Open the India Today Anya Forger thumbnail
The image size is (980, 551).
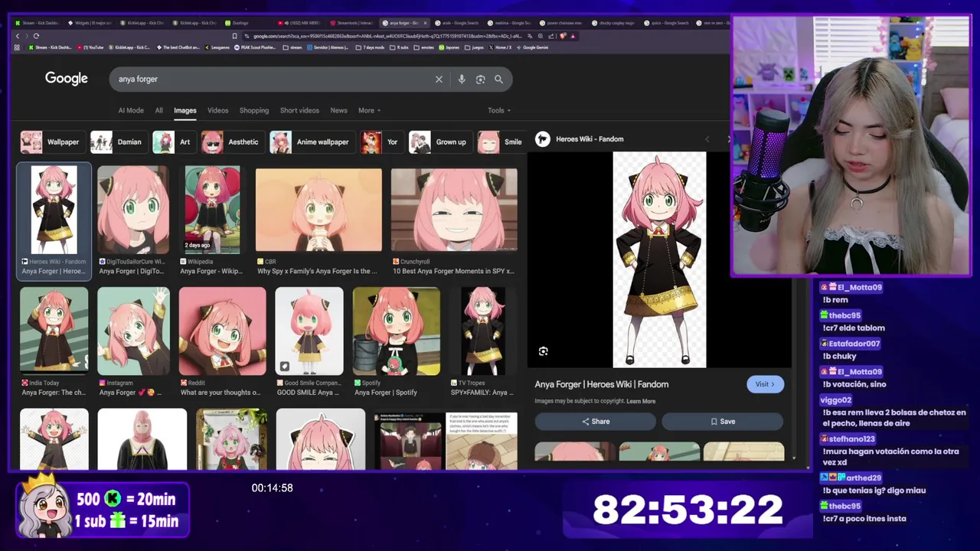point(54,331)
